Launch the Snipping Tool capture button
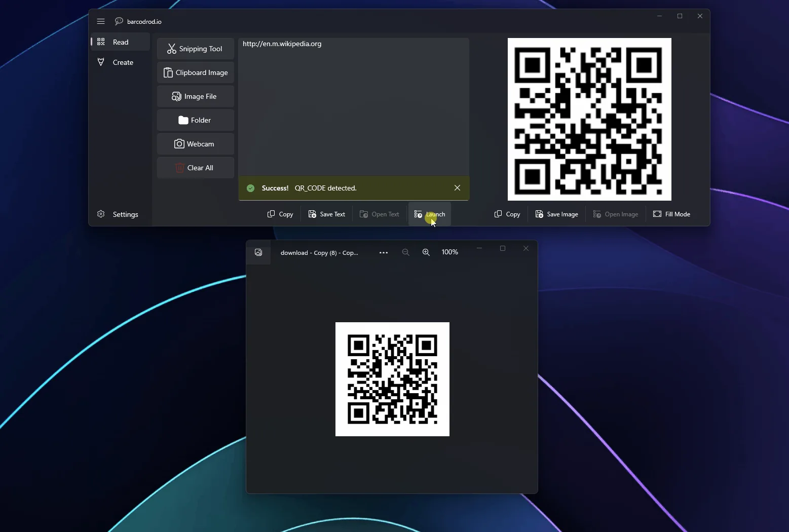789x532 pixels. click(x=195, y=49)
